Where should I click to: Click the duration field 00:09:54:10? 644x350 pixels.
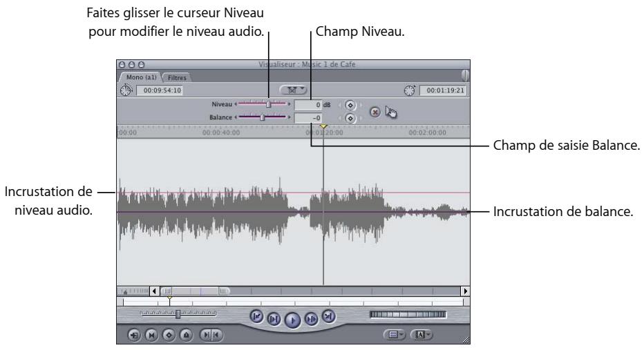(160, 90)
